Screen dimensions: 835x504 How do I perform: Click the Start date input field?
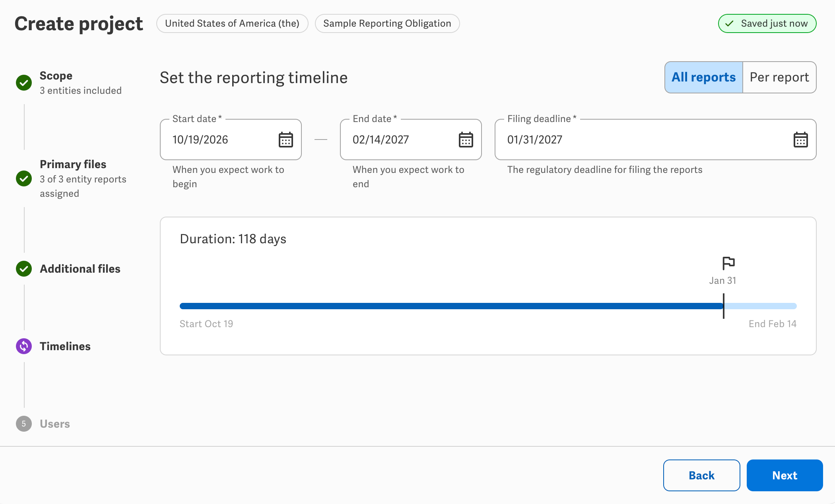[231, 140]
